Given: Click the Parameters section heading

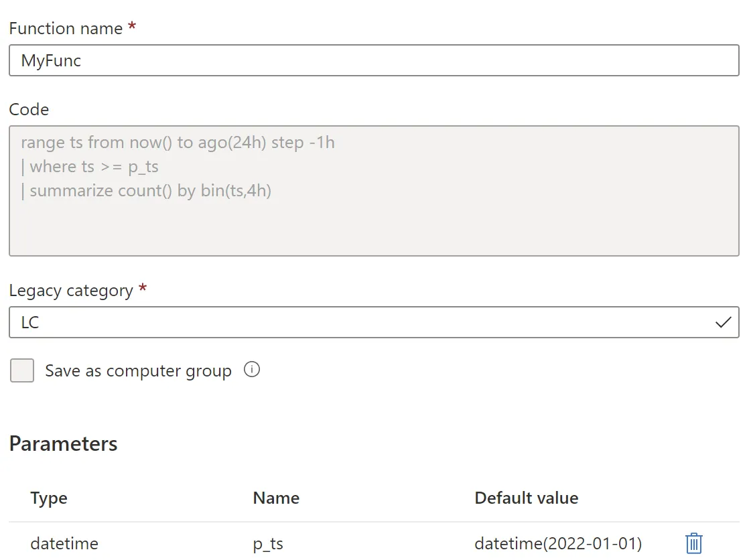Looking at the screenshot, I should (64, 443).
